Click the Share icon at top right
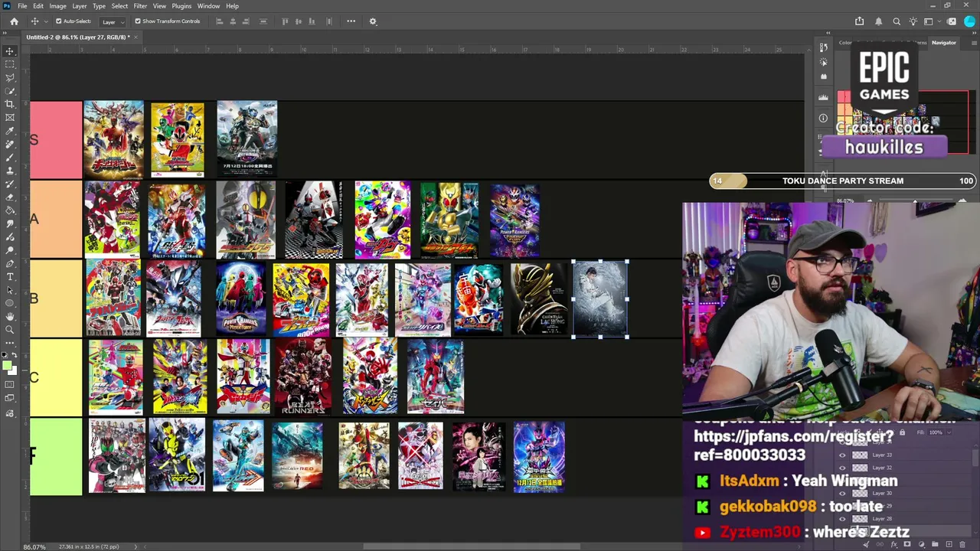Viewport: 980px width, 551px height. pyautogui.click(x=859, y=21)
